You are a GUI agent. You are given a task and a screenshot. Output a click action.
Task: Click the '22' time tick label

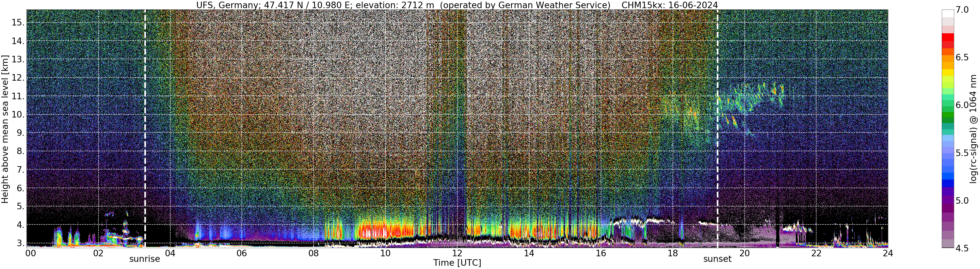pyautogui.click(x=816, y=253)
